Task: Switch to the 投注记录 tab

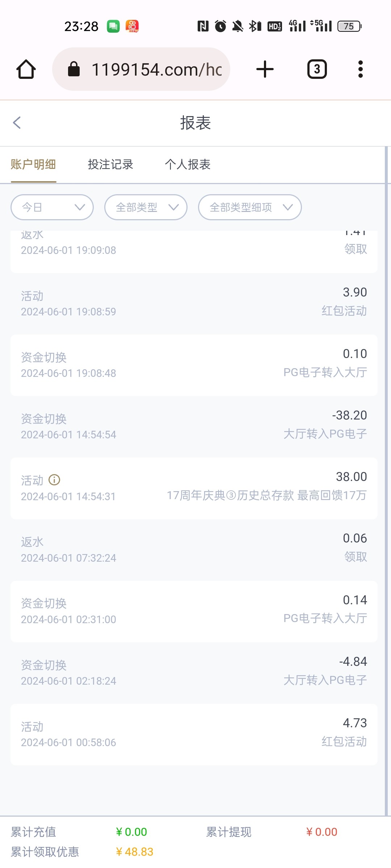Action: click(x=110, y=165)
